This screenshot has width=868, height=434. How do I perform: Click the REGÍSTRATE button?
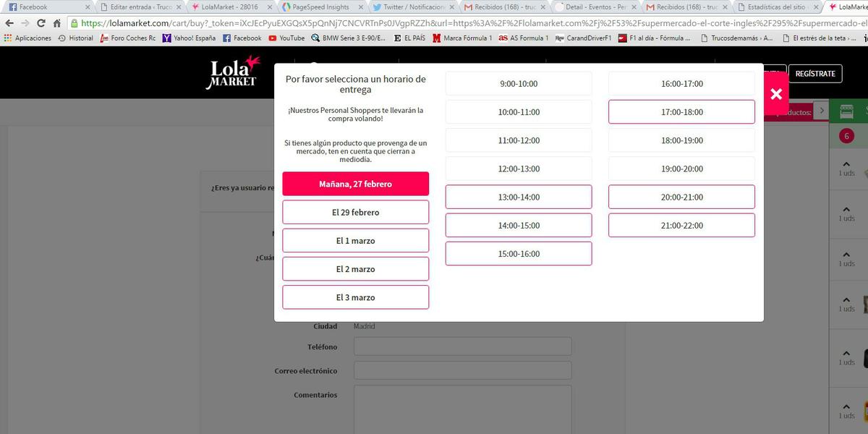click(x=814, y=74)
